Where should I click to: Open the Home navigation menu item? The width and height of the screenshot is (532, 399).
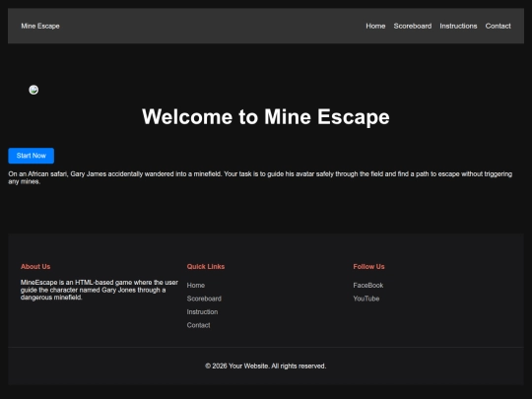[375, 27]
